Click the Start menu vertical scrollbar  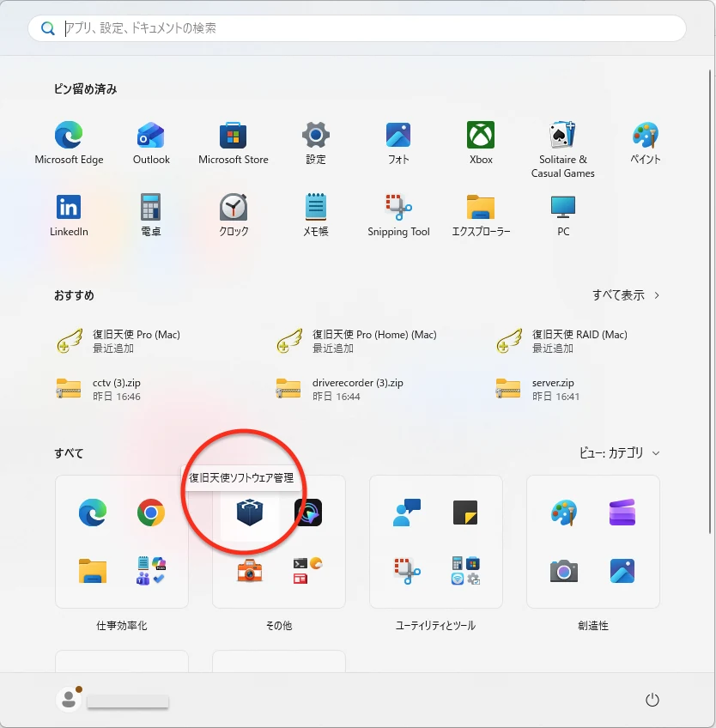click(x=710, y=302)
